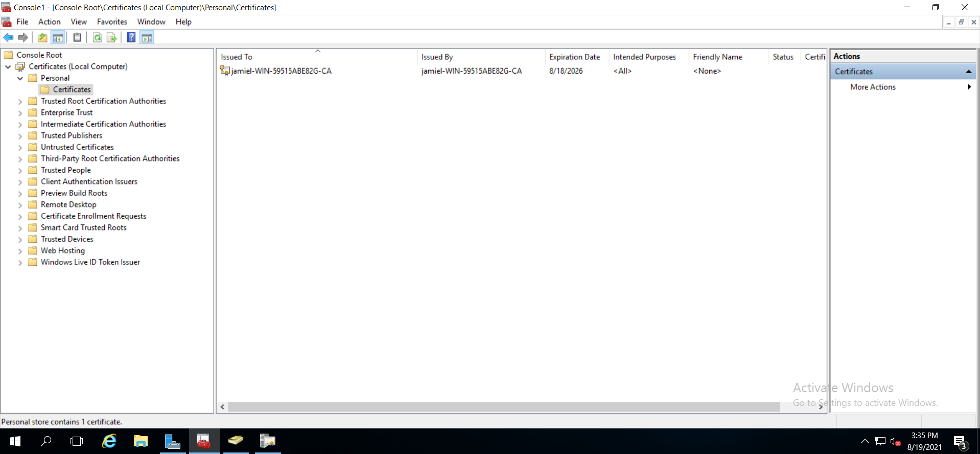Expand Trusted Root Certification Authorities

point(20,101)
